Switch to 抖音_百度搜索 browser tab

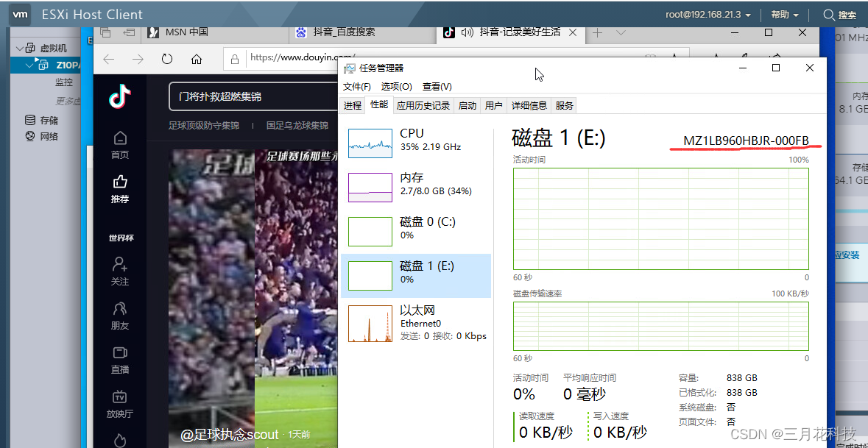pyautogui.click(x=363, y=32)
